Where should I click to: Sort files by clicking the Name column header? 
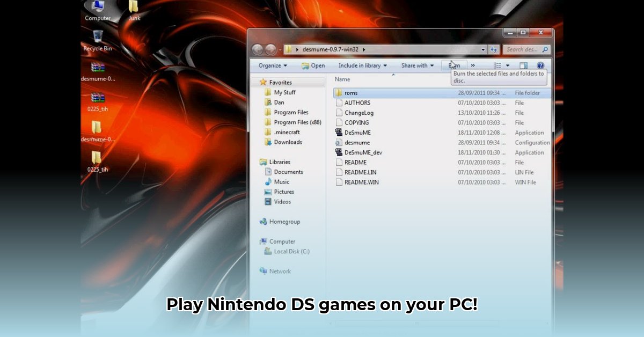click(x=342, y=79)
